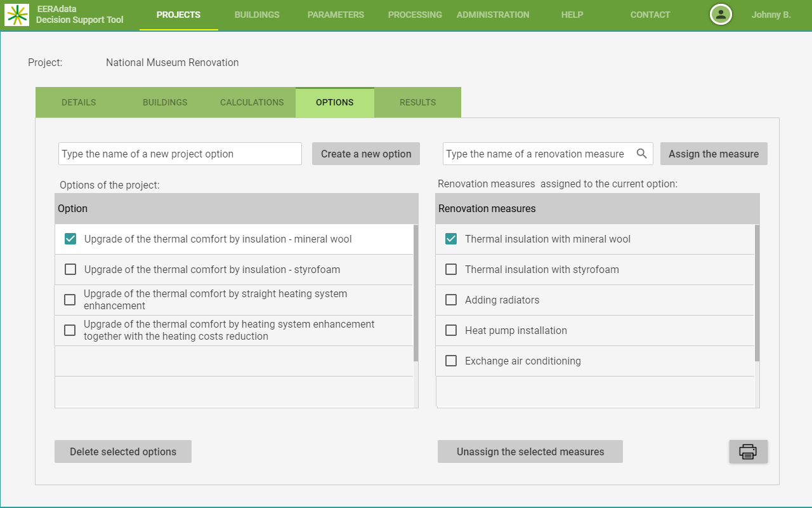
Task: Click the renovation measures list scrollbar
Action: pos(757,293)
